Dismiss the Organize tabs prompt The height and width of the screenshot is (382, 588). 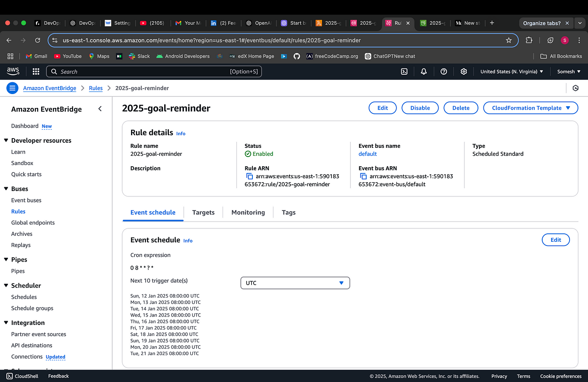click(x=567, y=23)
